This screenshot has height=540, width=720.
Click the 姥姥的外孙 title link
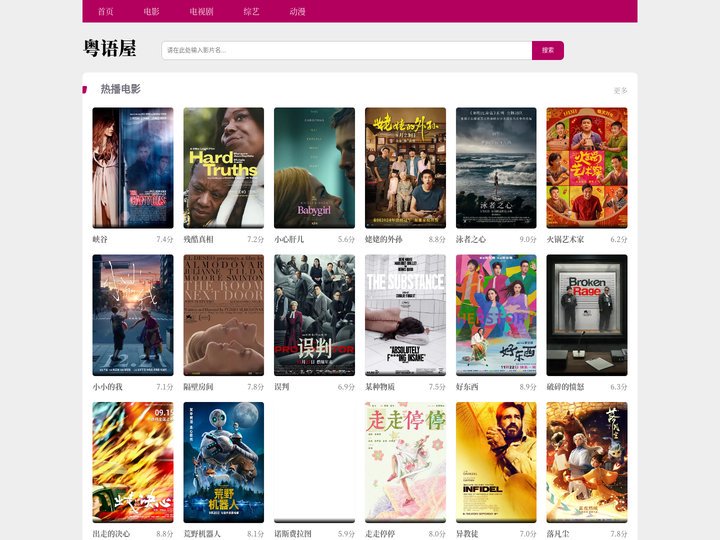(384, 239)
